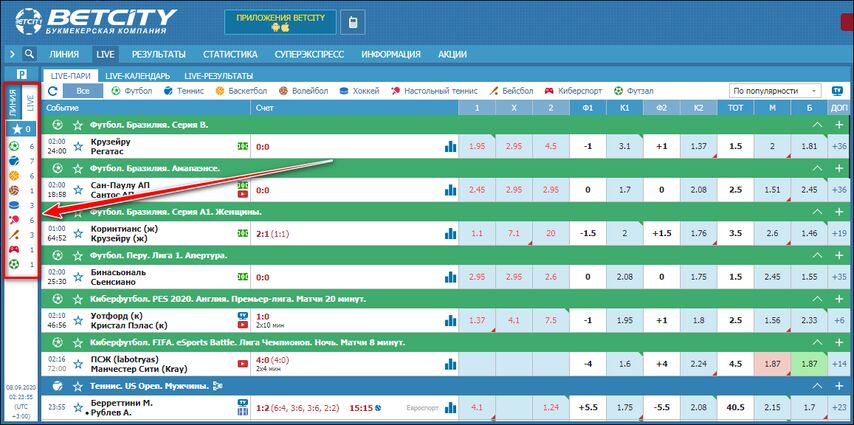854x425 pixels.
Task: Select sidebar baseball bat icon
Action: point(15,235)
